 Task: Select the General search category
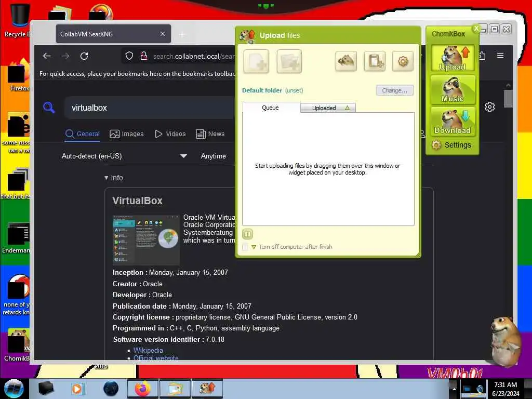[83, 134]
